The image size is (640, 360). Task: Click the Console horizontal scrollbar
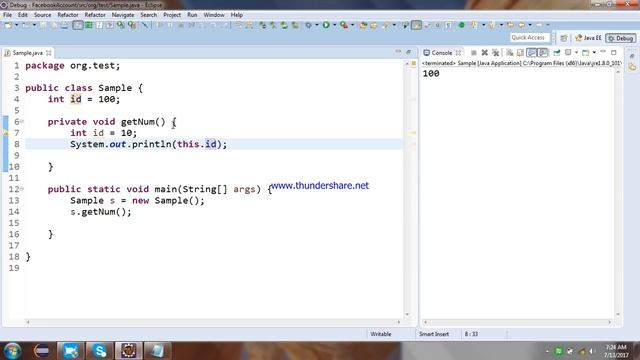pos(517,322)
